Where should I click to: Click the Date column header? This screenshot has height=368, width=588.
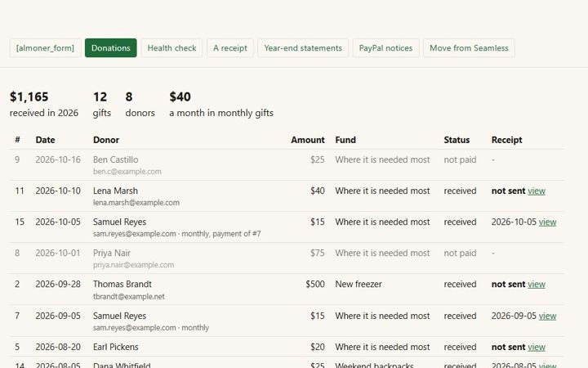pyautogui.click(x=46, y=140)
